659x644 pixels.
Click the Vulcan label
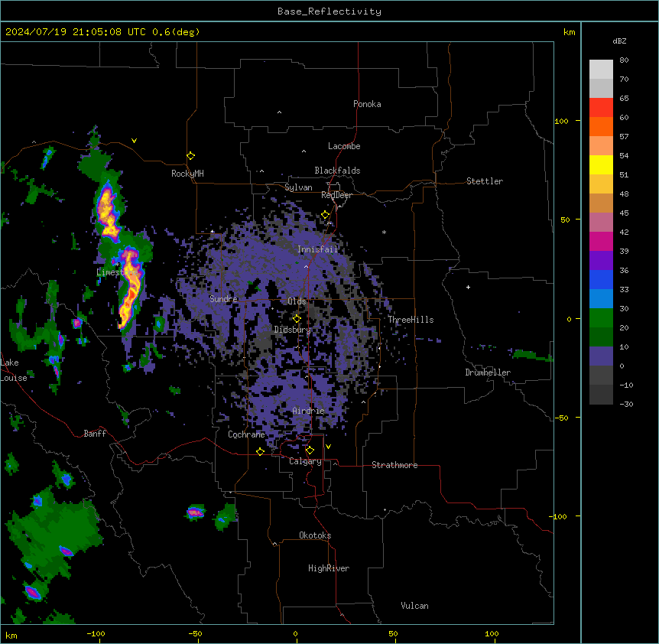point(415,606)
